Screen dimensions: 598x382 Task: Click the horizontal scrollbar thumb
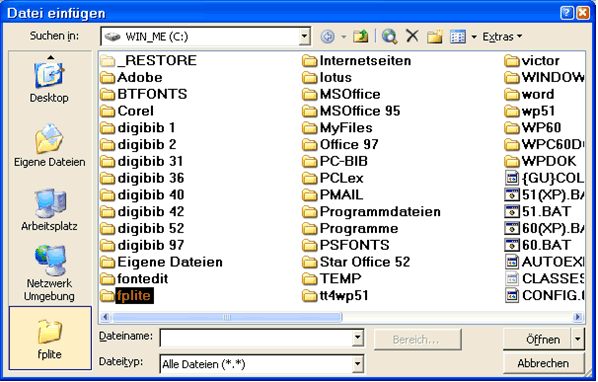point(227,317)
